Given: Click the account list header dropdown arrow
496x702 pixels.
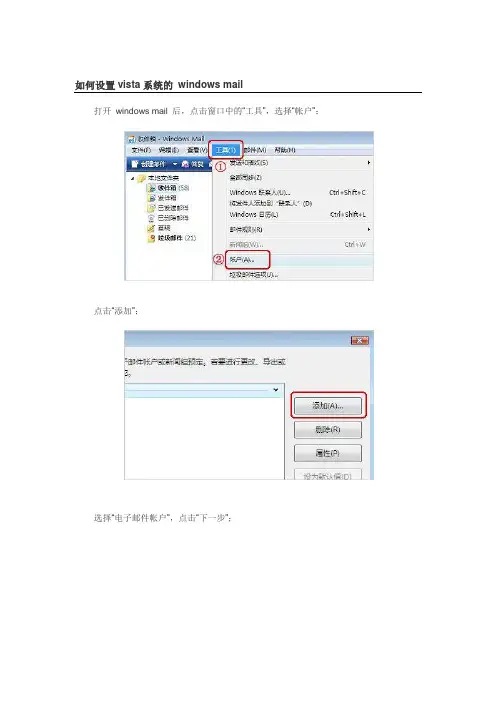Looking at the screenshot, I should pyautogui.click(x=276, y=390).
